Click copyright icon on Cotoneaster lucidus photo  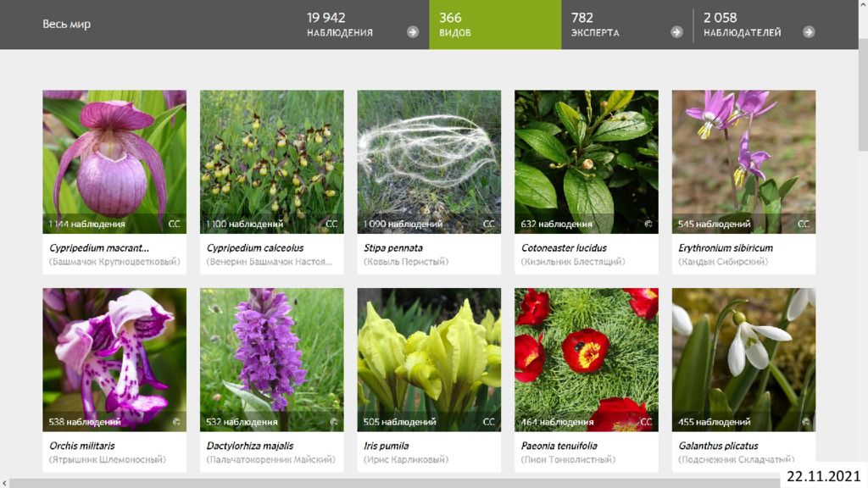coord(648,224)
